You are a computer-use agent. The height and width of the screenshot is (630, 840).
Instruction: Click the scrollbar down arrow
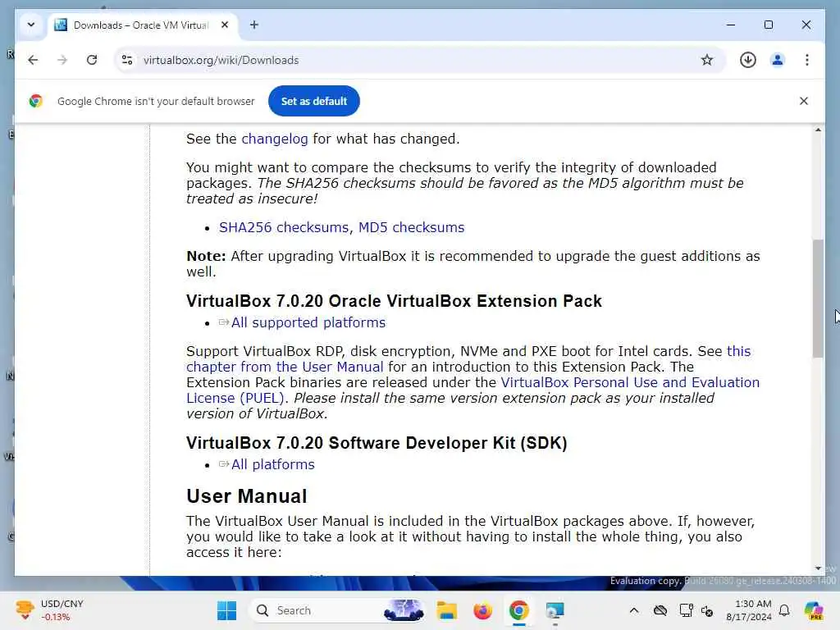tap(818, 568)
